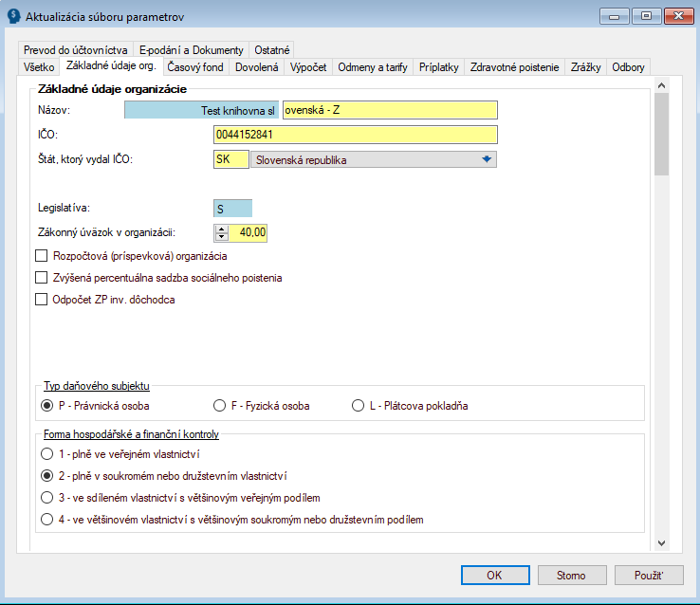
Task: Click the blue 'Test knihovna sl' name field
Action: [201, 110]
